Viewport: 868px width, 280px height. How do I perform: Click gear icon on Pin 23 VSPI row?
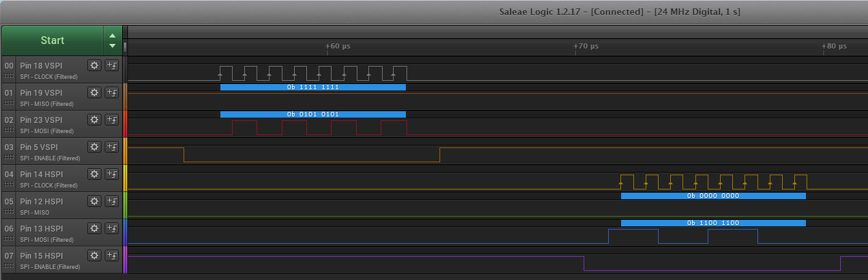[x=94, y=120]
